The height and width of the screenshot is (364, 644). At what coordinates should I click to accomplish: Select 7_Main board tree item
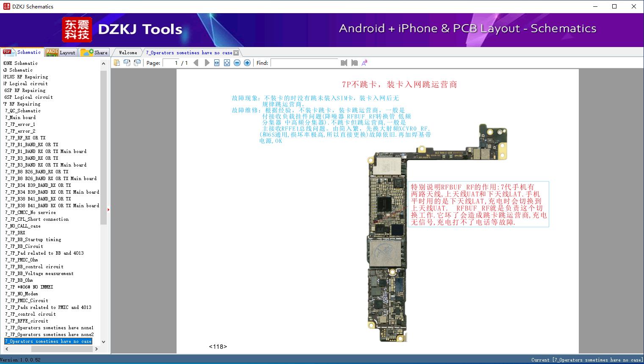coord(20,117)
